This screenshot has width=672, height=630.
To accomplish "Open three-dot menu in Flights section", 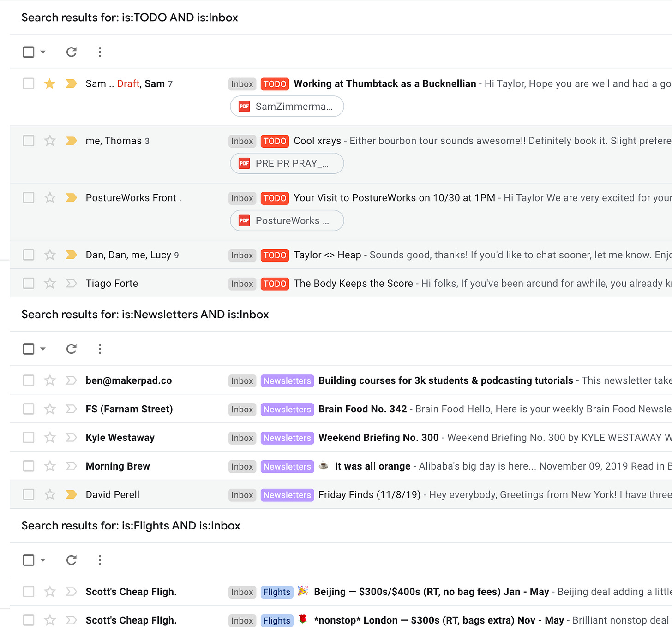I will click(100, 560).
